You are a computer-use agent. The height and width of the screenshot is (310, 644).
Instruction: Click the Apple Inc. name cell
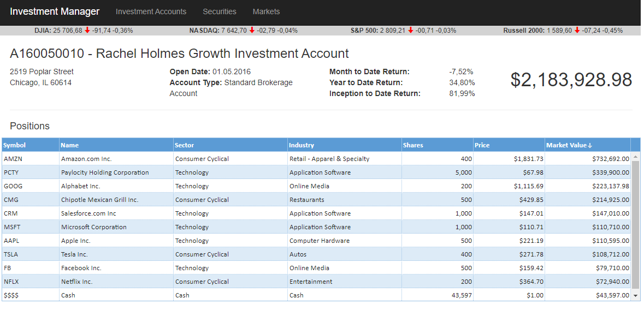click(116, 241)
